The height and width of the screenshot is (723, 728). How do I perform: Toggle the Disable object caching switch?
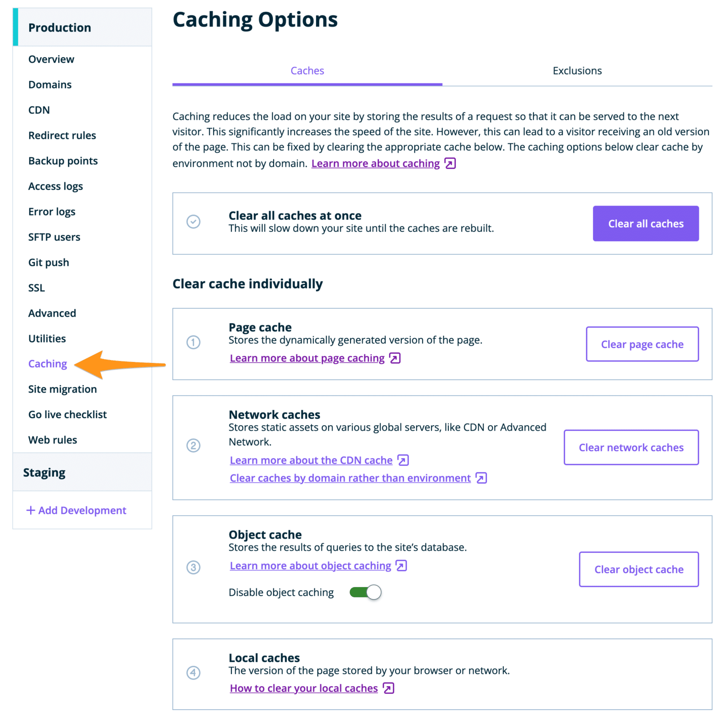365,592
